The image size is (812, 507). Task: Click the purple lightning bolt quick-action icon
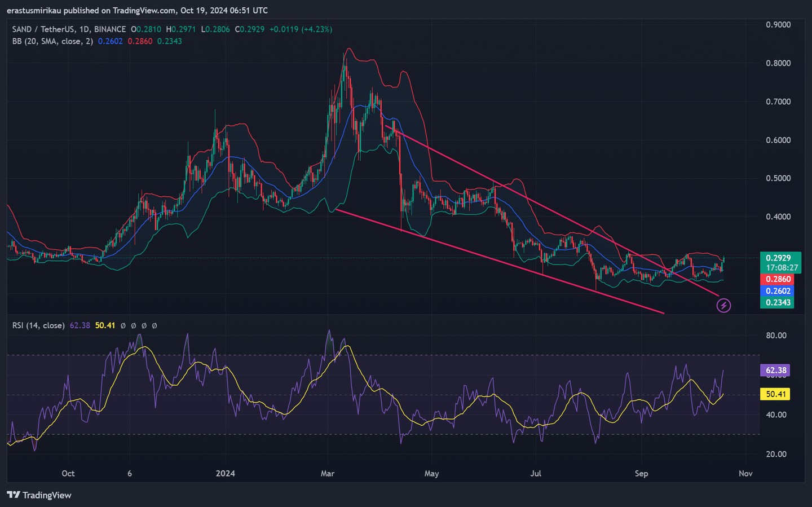[x=723, y=305]
